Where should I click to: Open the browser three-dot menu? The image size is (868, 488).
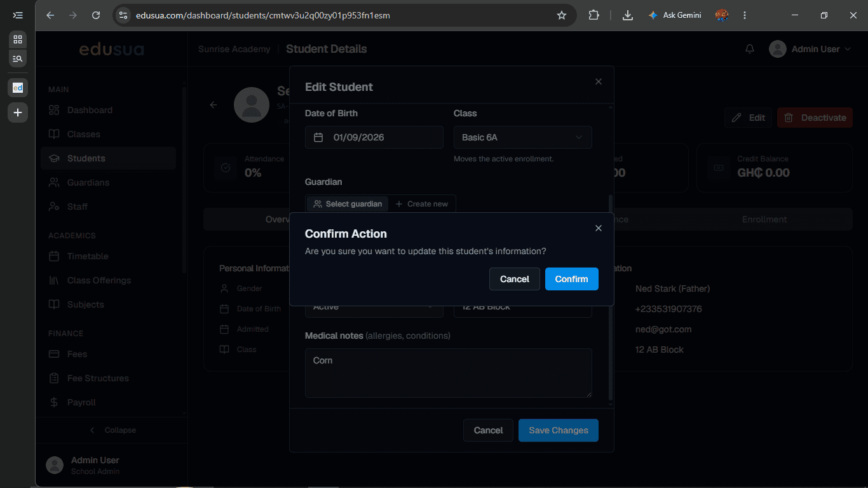[x=745, y=15]
